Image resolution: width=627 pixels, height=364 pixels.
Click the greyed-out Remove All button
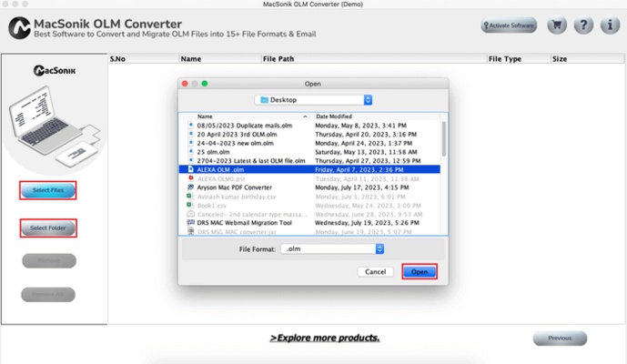(48, 294)
